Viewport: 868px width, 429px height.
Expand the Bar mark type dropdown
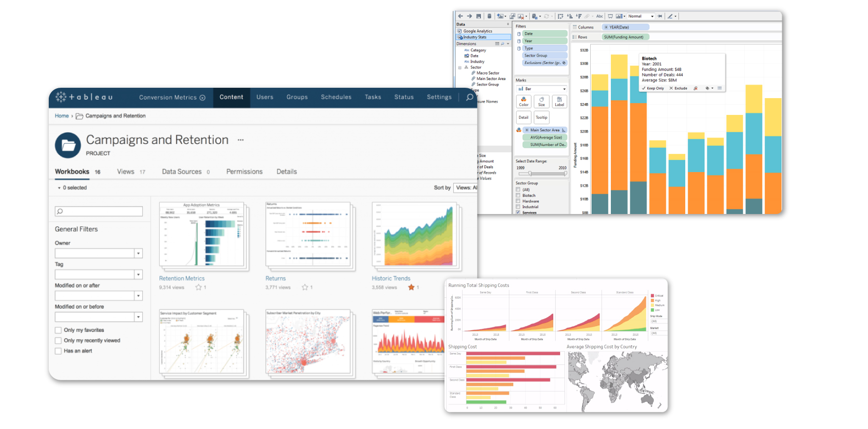click(x=564, y=89)
